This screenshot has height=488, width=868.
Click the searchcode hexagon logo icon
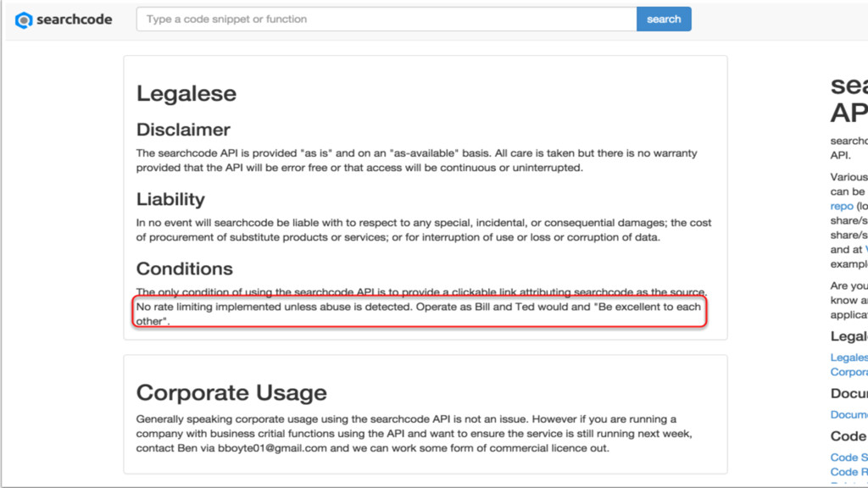[24, 20]
